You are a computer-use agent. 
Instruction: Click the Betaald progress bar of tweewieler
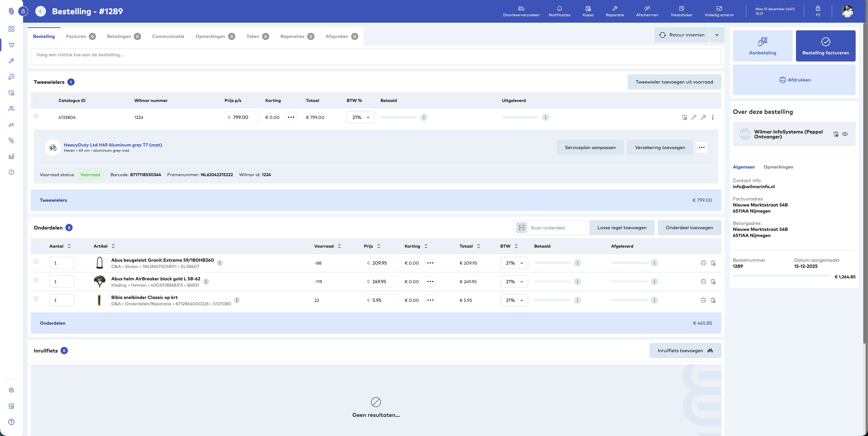[399, 118]
